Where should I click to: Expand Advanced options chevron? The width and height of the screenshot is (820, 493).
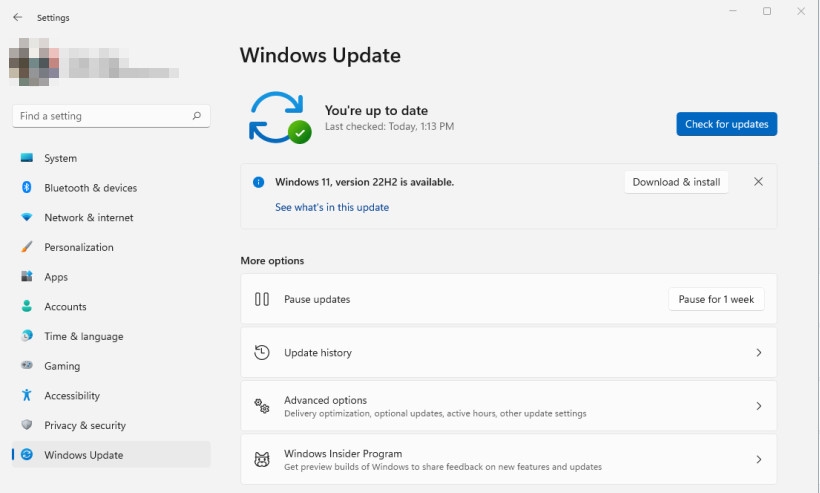(x=758, y=406)
